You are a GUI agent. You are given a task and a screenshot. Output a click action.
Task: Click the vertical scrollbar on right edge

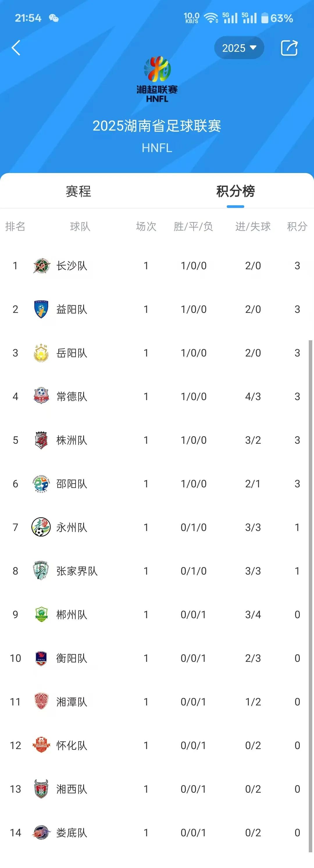[x=310, y=596]
